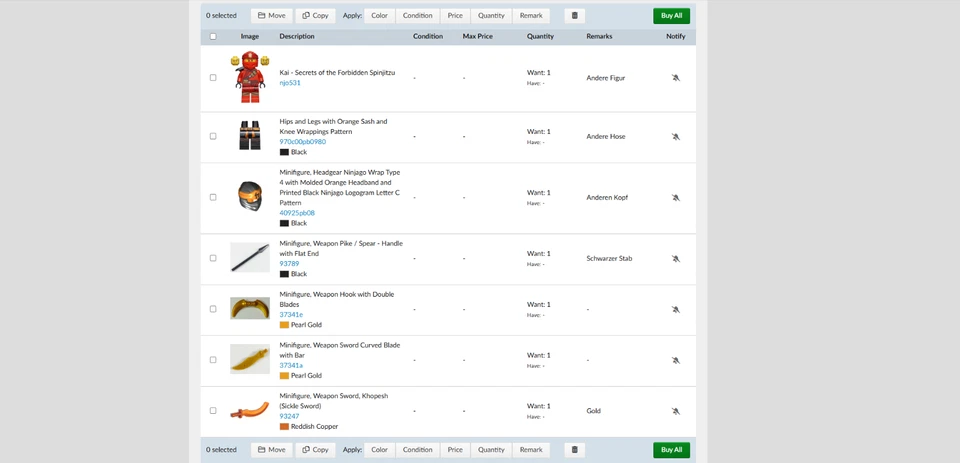Image resolution: width=960 pixels, height=463 pixels.
Task: Click the top Move button
Action: (x=271, y=15)
